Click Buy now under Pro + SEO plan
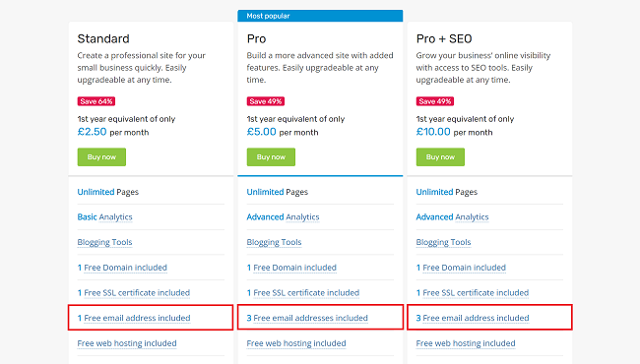 click(440, 157)
